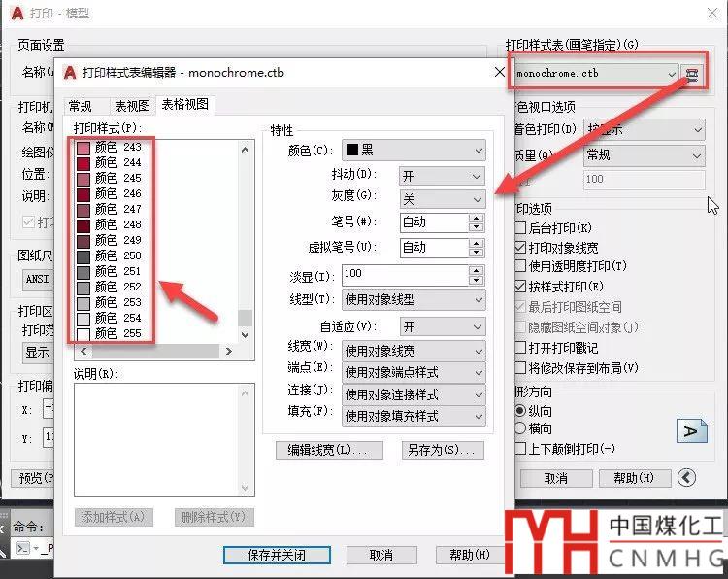Select plot style 颜色 244

[x=118, y=162]
